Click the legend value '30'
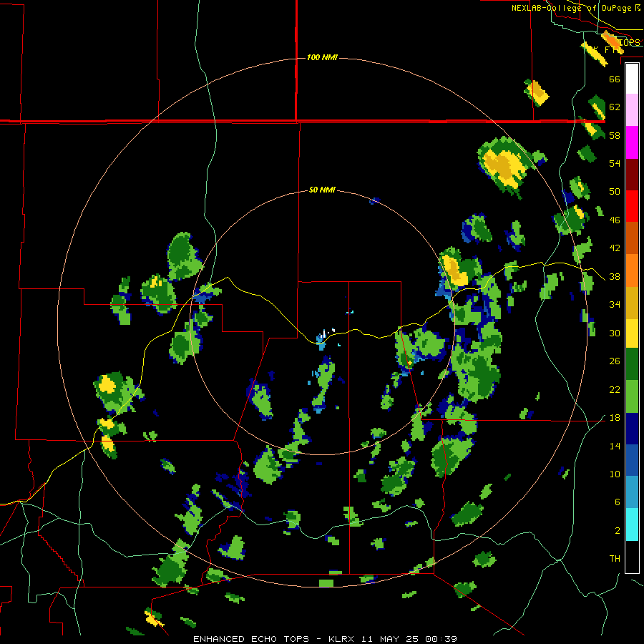644x644 pixels. coord(615,333)
